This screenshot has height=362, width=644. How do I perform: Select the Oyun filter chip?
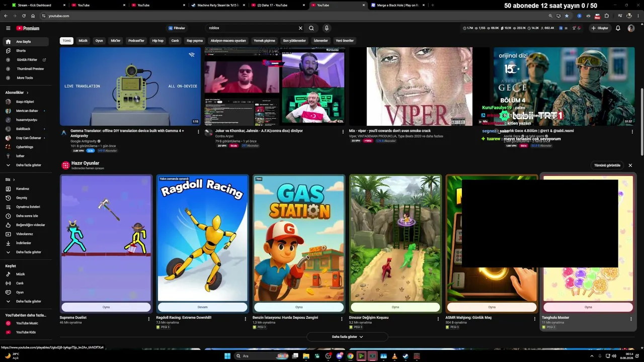99,41
